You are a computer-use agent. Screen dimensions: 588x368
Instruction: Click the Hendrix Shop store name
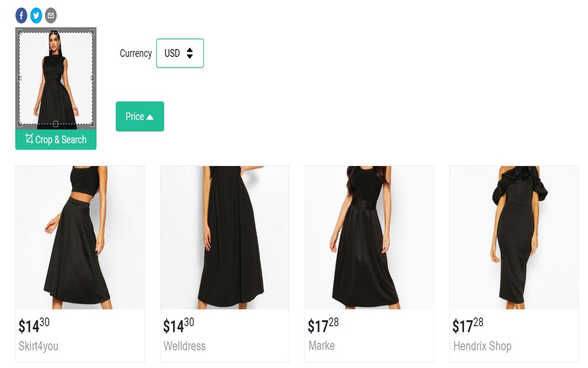(x=482, y=346)
